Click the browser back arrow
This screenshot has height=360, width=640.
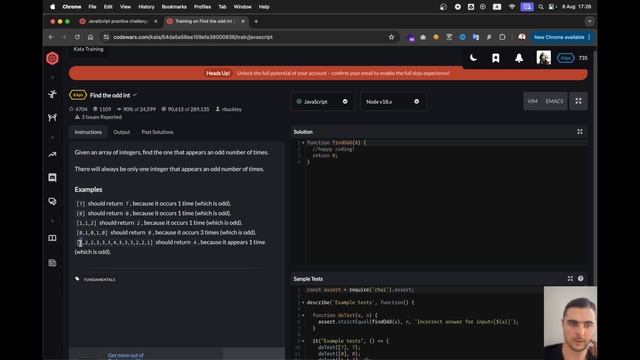pos(51,37)
